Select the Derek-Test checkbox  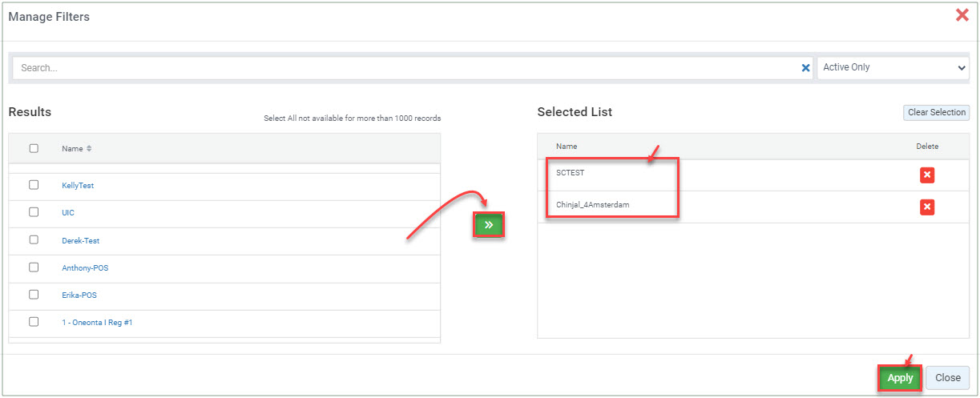tap(34, 239)
